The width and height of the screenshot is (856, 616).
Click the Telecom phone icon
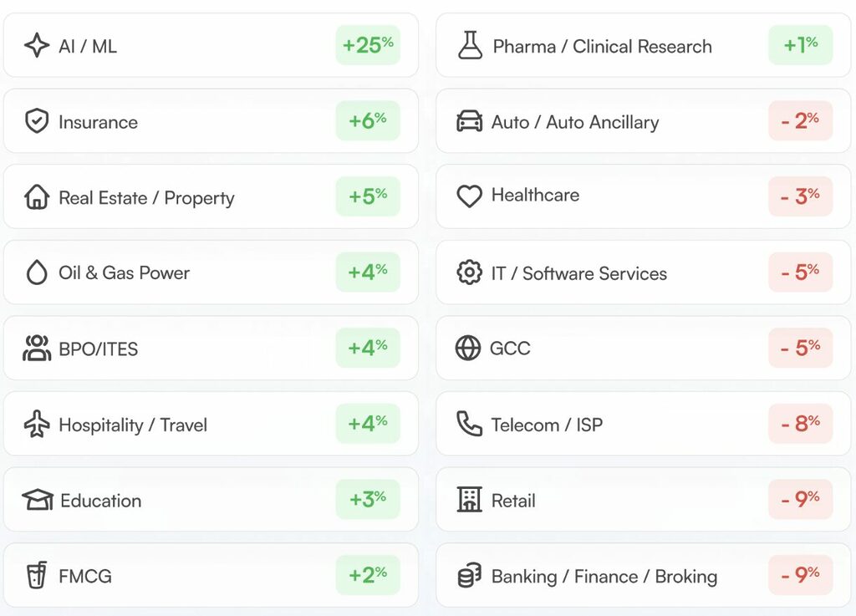pos(470,424)
